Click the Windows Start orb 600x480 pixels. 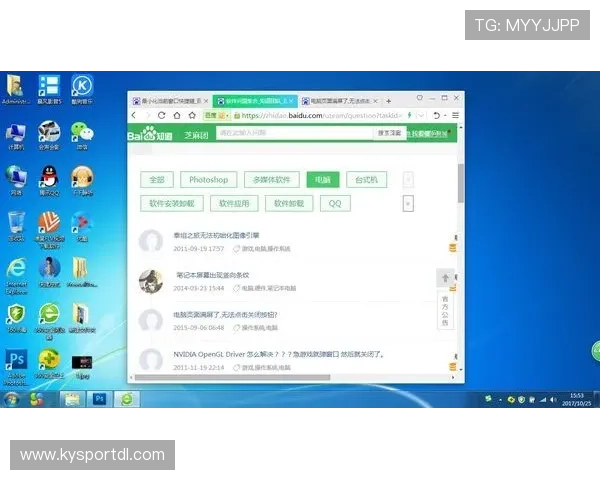[x=11, y=400]
